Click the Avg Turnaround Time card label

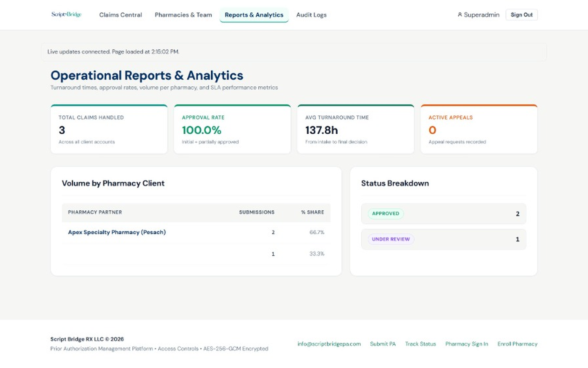337,117
